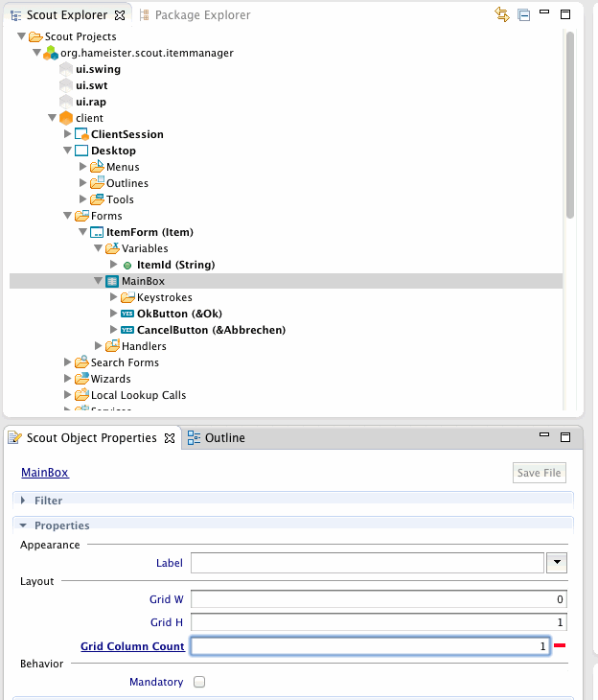The height and width of the screenshot is (700, 598).
Task: Click the Save File button
Action: click(x=540, y=473)
